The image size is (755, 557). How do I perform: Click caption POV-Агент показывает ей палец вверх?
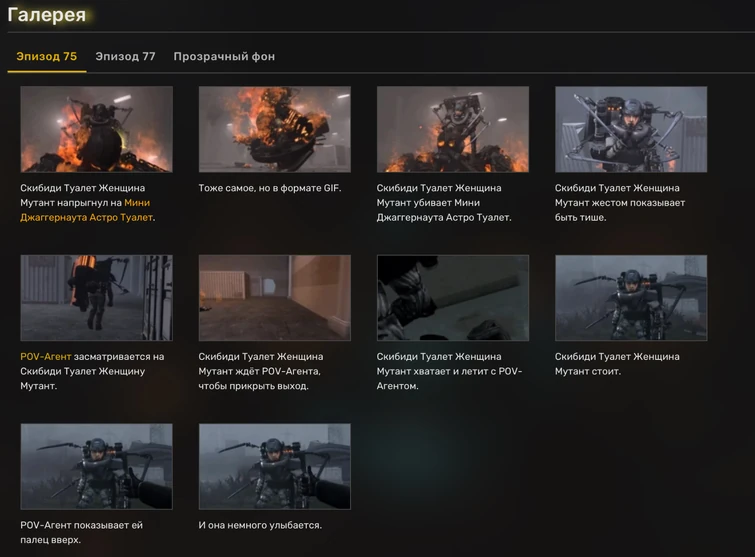pyautogui.click(x=81, y=532)
